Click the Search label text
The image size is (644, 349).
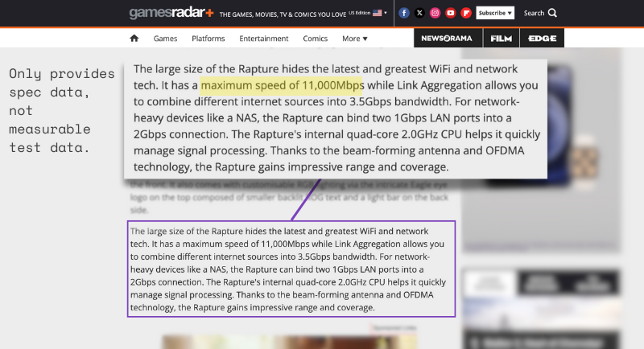(534, 13)
